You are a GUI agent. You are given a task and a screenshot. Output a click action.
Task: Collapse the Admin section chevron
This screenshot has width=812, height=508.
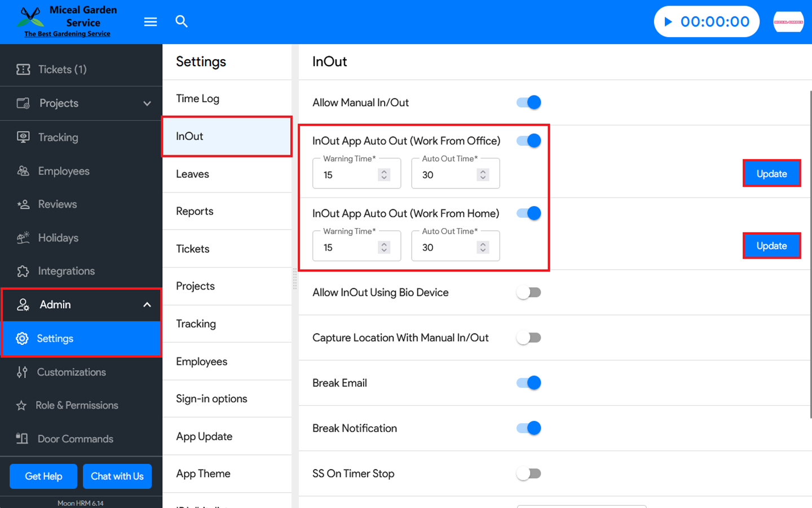[x=147, y=305]
